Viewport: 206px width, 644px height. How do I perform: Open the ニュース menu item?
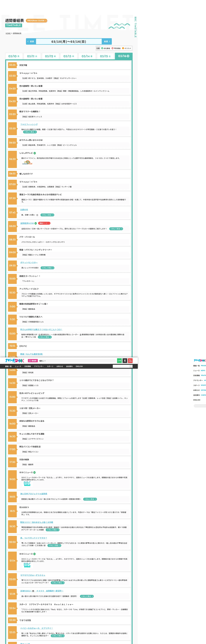click(18, 366)
